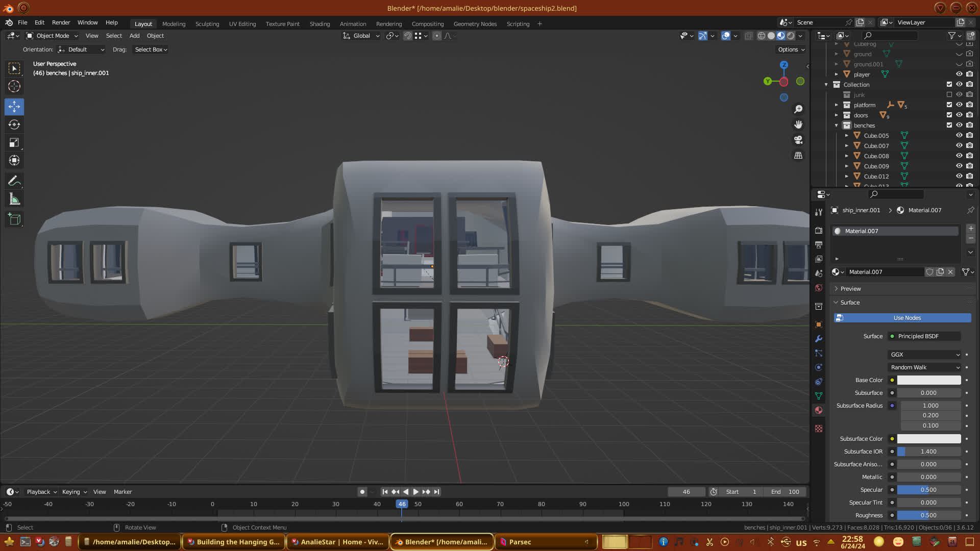Select the Move tool in toolbar
Image resolution: width=980 pixels, height=551 pixels.
(14, 107)
